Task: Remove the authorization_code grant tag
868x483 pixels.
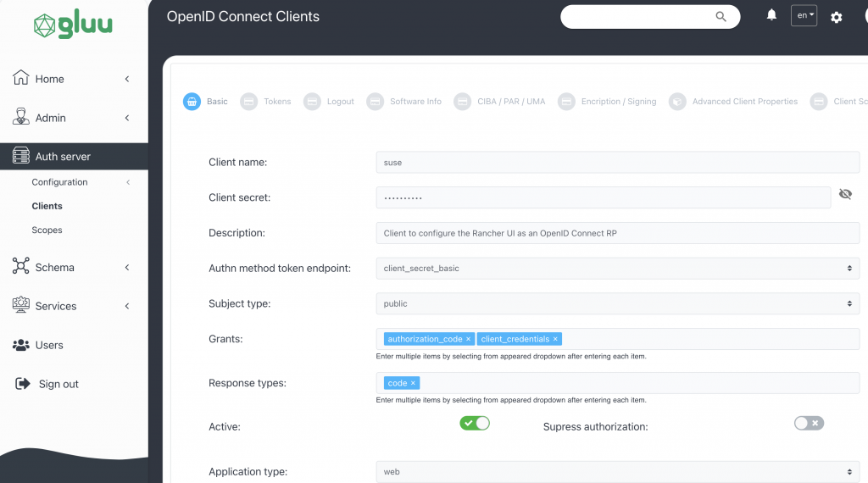Action: pos(468,339)
